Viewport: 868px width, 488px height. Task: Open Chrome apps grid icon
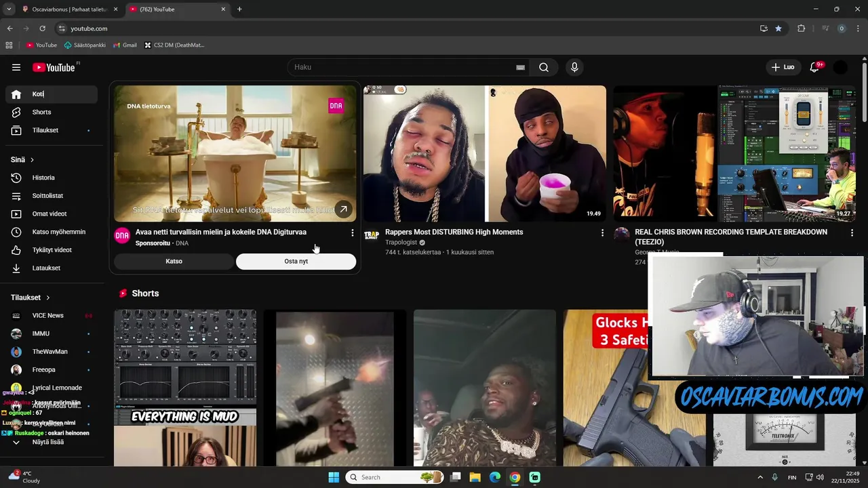tap(9, 45)
